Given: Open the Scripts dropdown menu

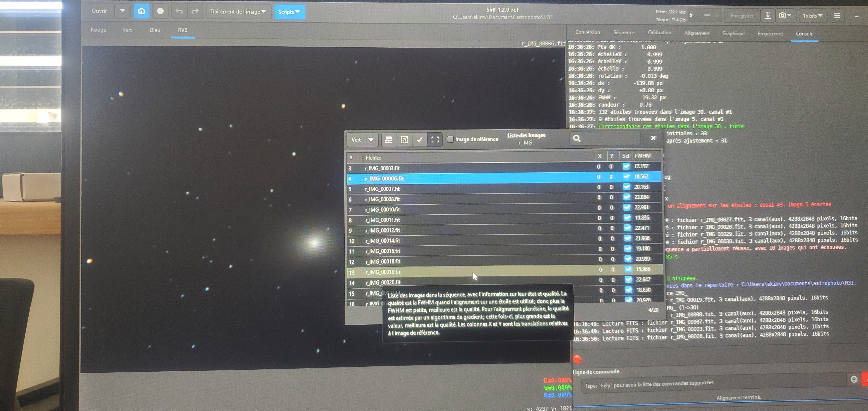Looking at the screenshot, I should coord(289,12).
